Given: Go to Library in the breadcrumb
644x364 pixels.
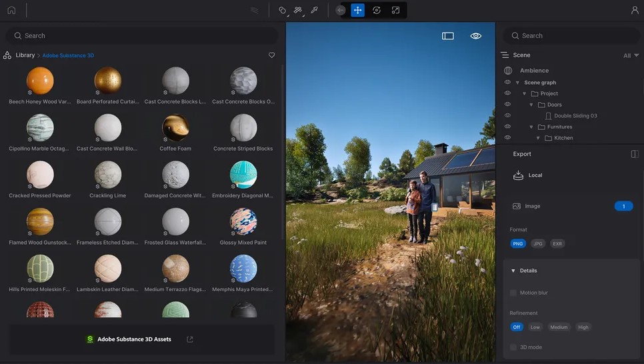Looking at the screenshot, I should pos(25,55).
